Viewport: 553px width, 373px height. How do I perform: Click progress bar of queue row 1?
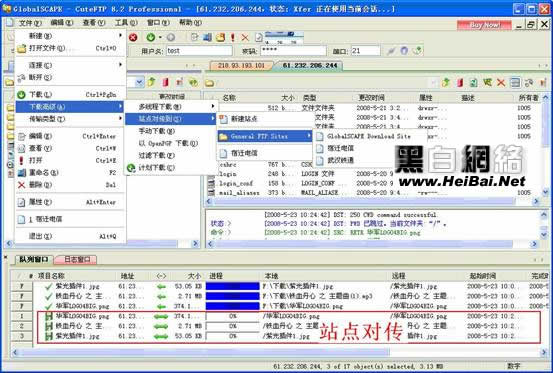[x=232, y=316]
